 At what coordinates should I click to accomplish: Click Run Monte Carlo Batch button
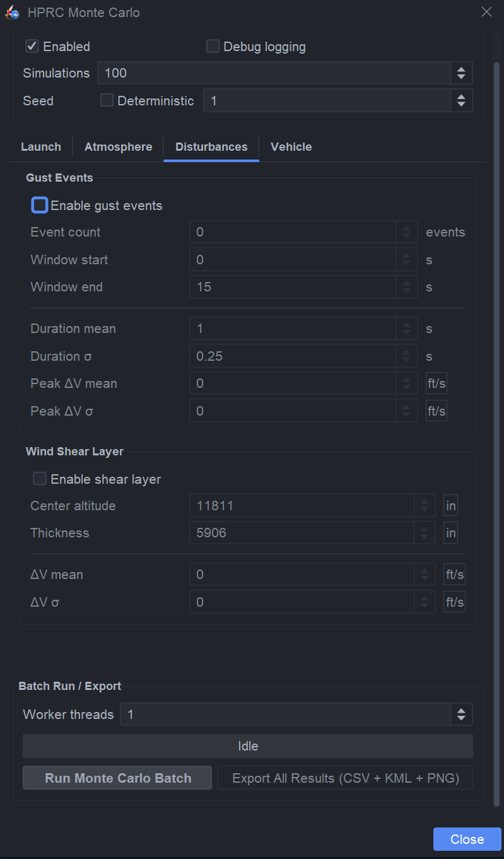pyautogui.click(x=117, y=778)
